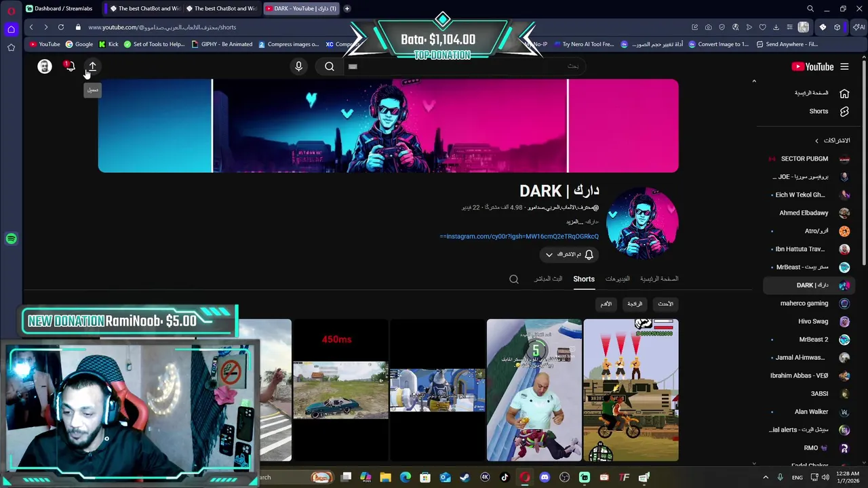The image size is (868, 488).
Task: Start voice search with microphone icon
Action: 298,66
